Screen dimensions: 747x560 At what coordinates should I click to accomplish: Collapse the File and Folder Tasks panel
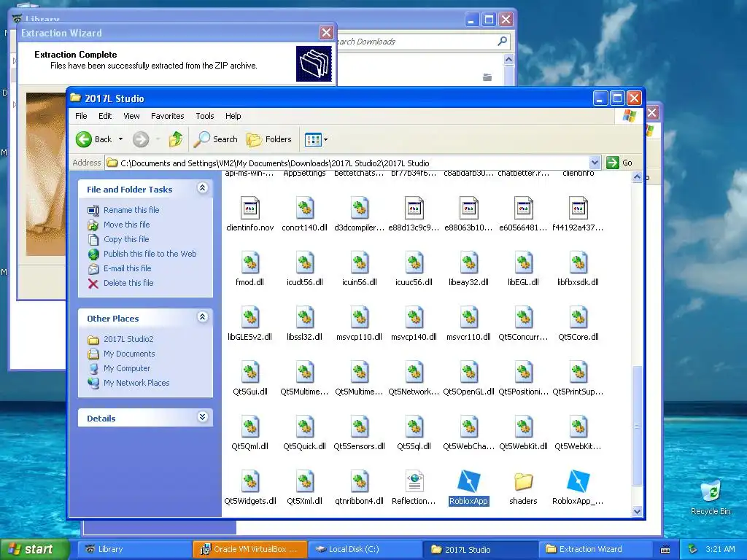(203, 188)
